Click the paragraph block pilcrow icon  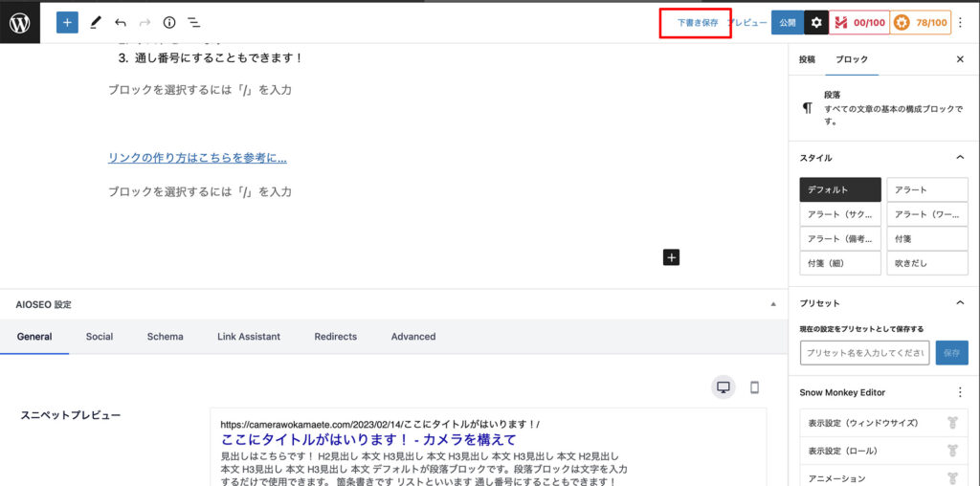click(808, 107)
